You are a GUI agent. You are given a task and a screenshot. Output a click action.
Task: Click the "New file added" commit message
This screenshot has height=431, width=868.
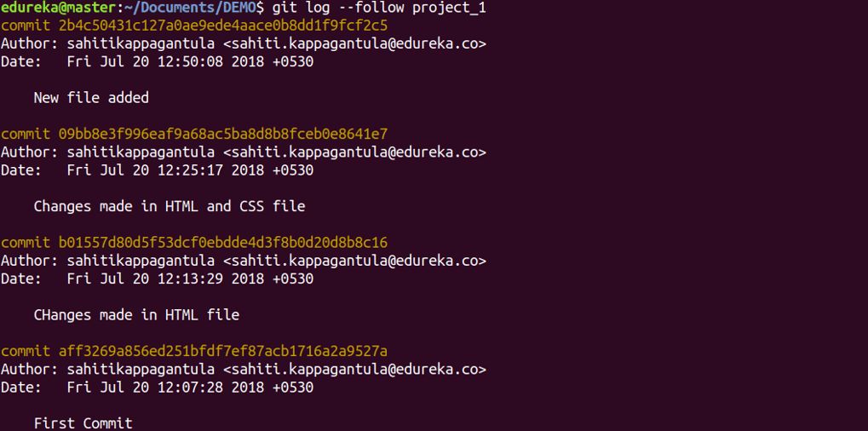[x=91, y=98]
